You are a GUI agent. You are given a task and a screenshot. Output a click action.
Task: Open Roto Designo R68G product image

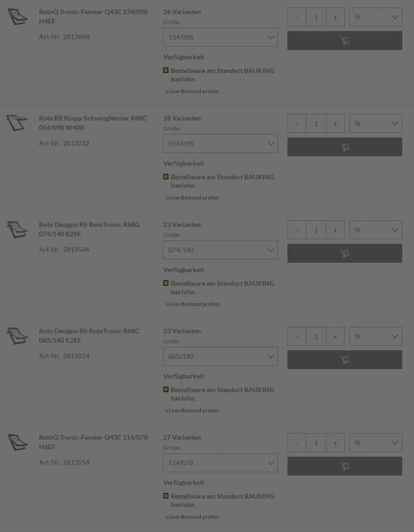pyautogui.click(x=18, y=229)
